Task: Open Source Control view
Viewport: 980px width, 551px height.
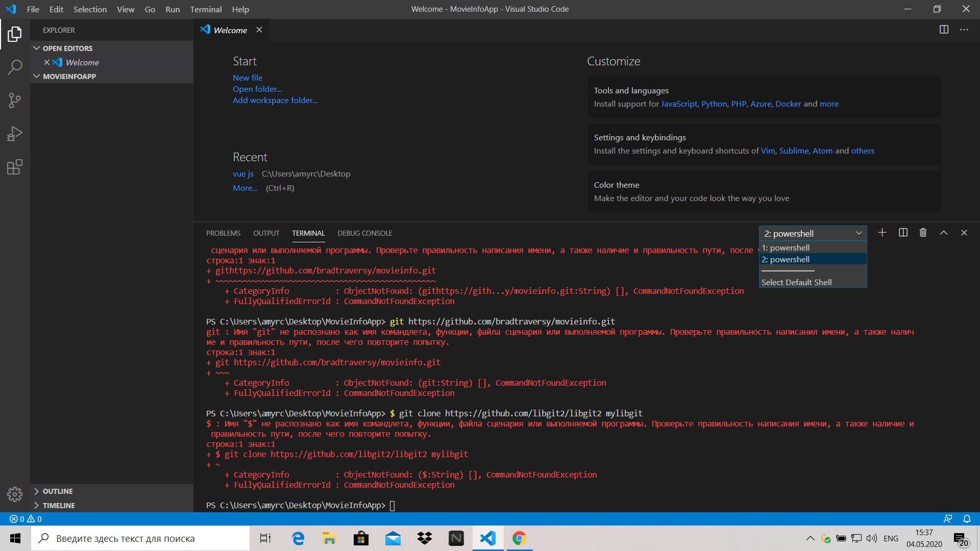Action: click(x=15, y=101)
